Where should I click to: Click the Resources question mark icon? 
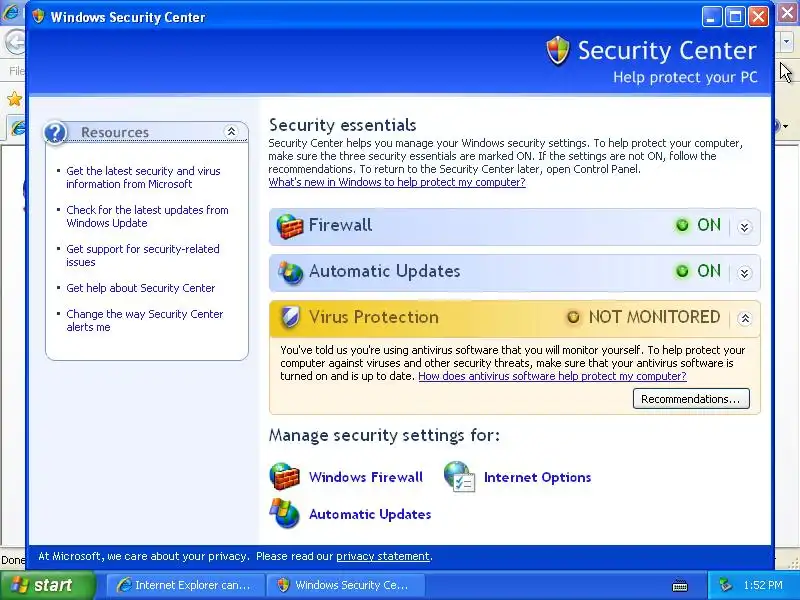[55, 132]
